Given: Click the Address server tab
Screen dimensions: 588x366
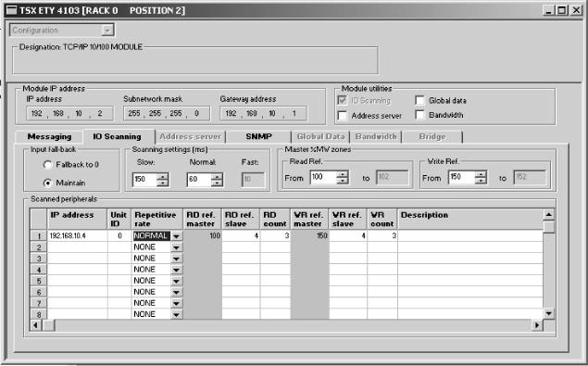Looking at the screenshot, I should tap(190, 136).
